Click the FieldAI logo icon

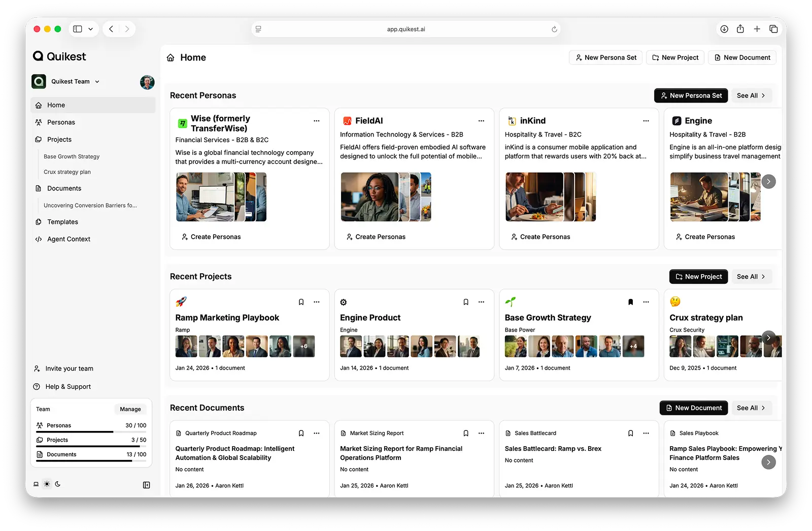tap(347, 121)
